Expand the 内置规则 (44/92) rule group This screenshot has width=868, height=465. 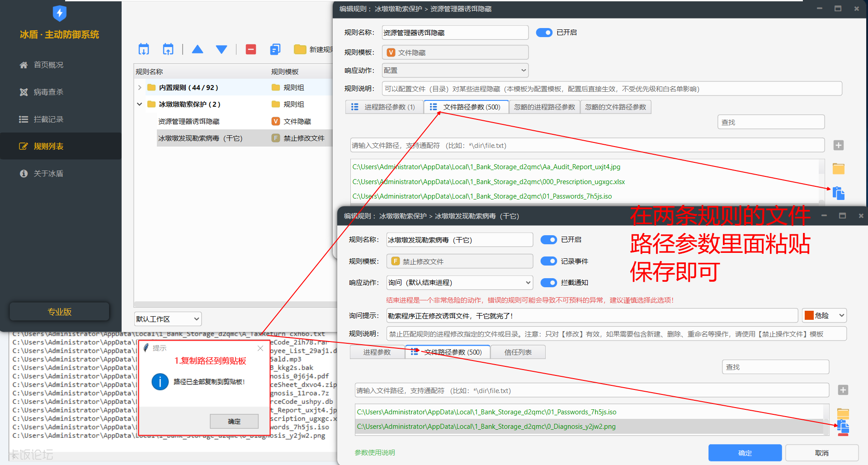click(x=140, y=88)
